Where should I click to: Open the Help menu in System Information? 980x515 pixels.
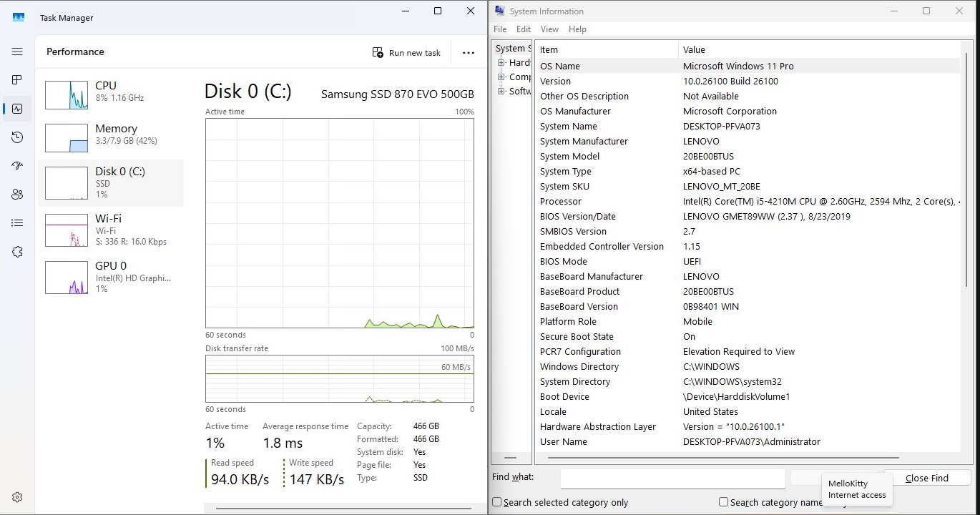[577, 29]
